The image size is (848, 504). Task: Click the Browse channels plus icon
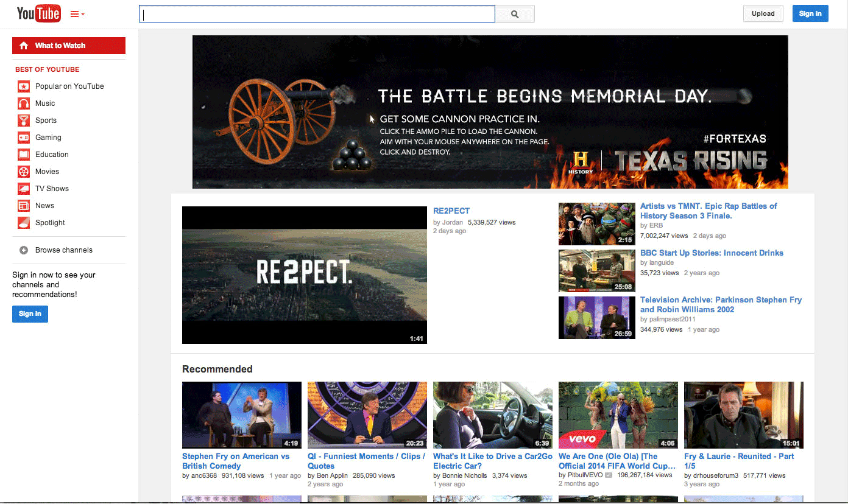point(24,250)
